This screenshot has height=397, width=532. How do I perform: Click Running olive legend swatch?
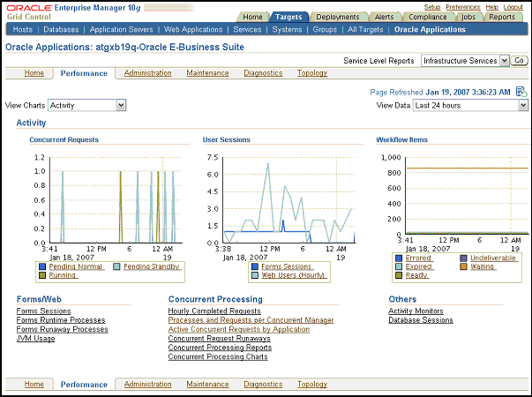click(x=42, y=275)
